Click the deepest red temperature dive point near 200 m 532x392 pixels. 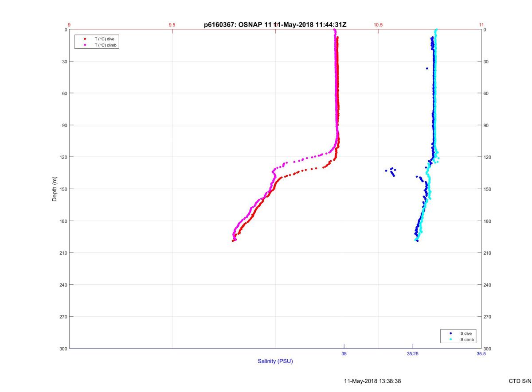point(233,241)
